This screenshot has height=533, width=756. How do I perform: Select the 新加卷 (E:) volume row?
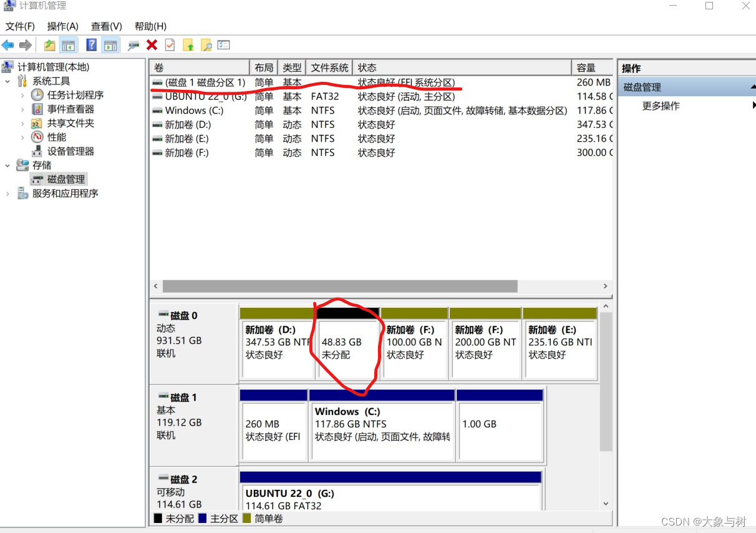(x=382, y=139)
